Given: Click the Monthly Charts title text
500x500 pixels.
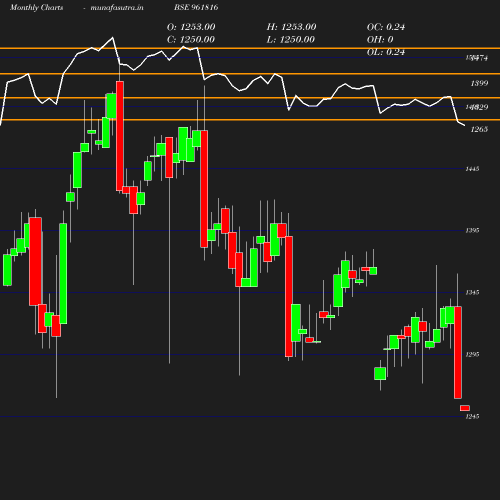Looking at the screenshot, I should pos(37,8).
